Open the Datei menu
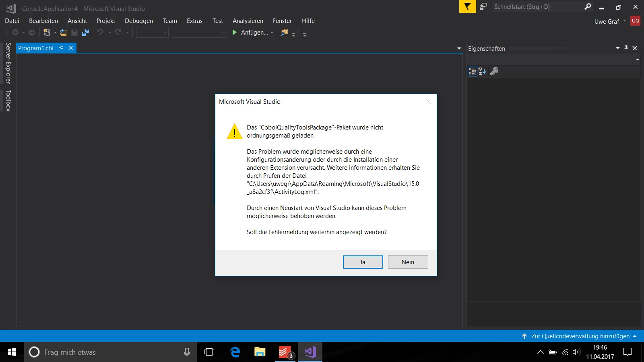 coord(12,21)
